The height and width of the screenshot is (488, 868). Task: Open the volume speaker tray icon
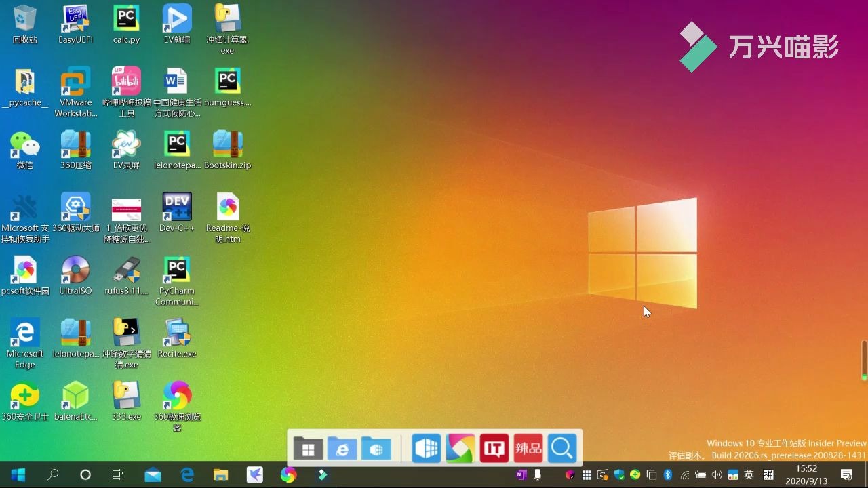(717, 475)
